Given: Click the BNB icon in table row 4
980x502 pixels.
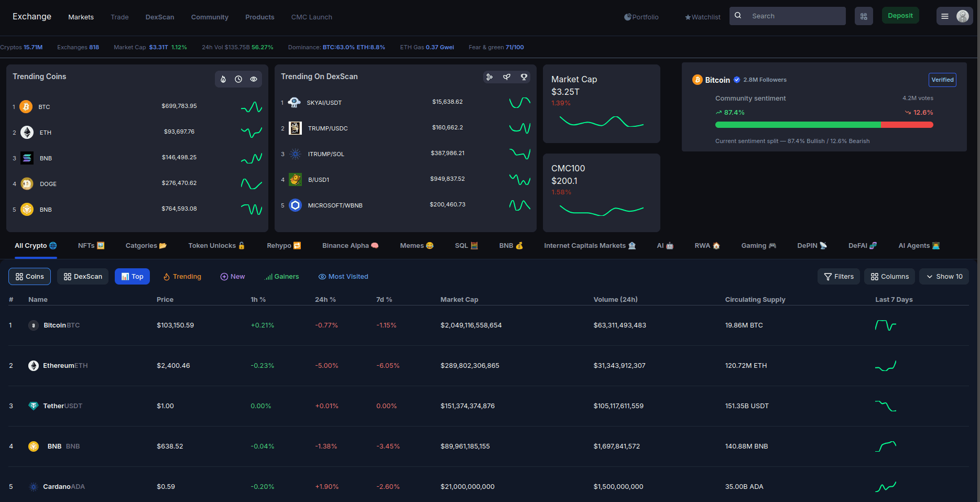Looking at the screenshot, I should tap(34, 446).
